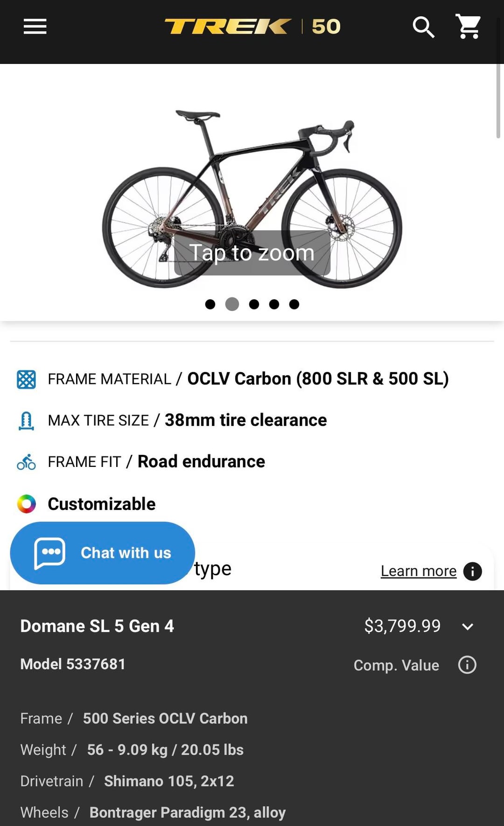Select the first image carousel dot
The image size is (504, 826).
pyautogui.click(x=210, y=304)
